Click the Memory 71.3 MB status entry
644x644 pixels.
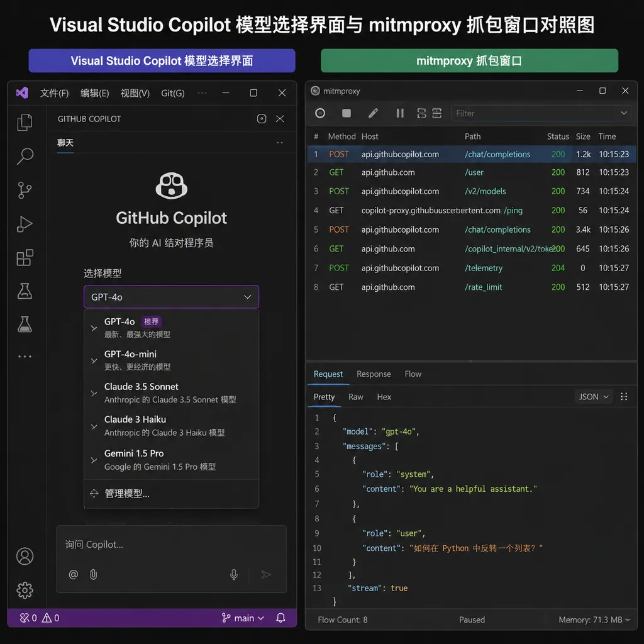pos(594,619)
